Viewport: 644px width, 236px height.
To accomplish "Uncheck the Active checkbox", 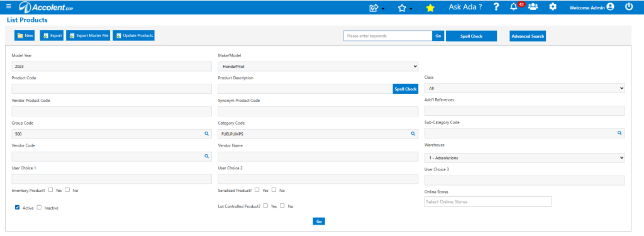I will click(17, 207).
